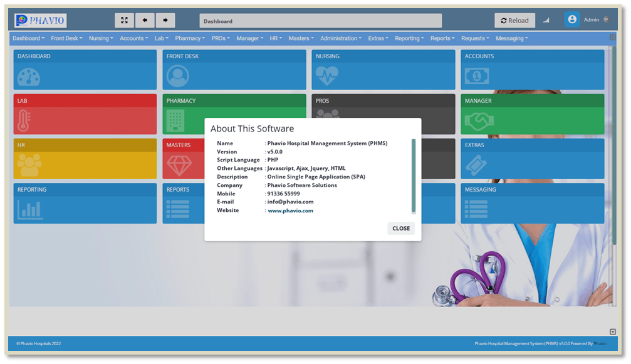The height and width of the screenshot is (364, 631).
Task: Click the Phavio logo
Action: [x=40, y=20]
